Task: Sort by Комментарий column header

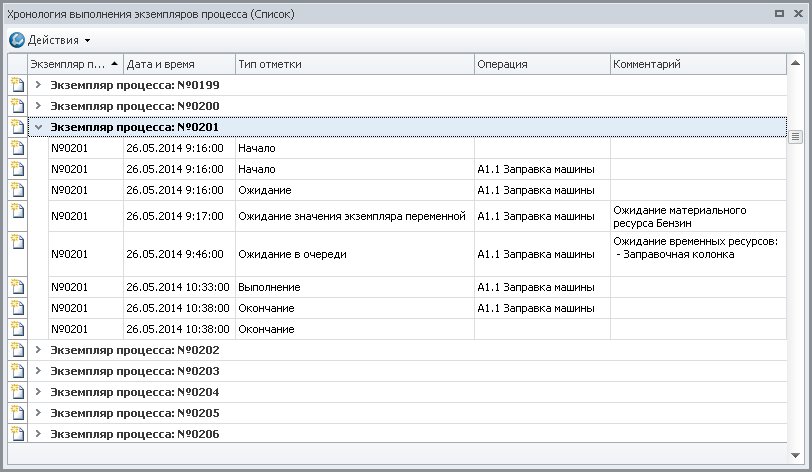Action: (698, 64)
